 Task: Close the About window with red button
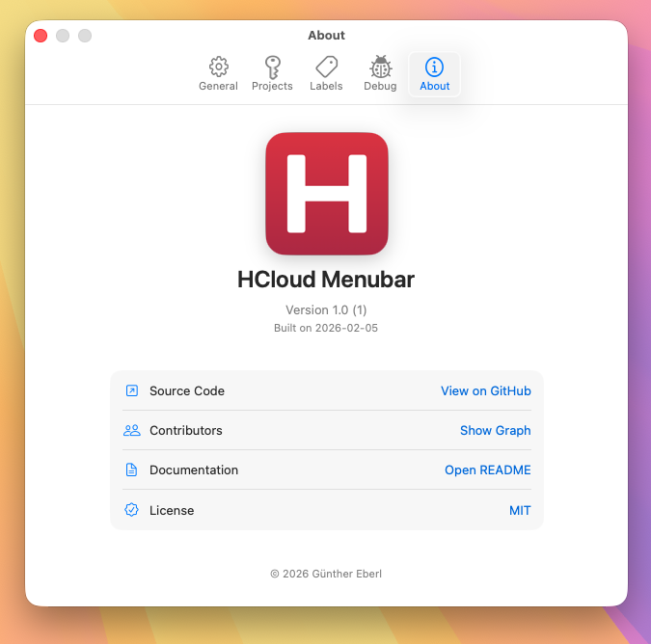41,36
